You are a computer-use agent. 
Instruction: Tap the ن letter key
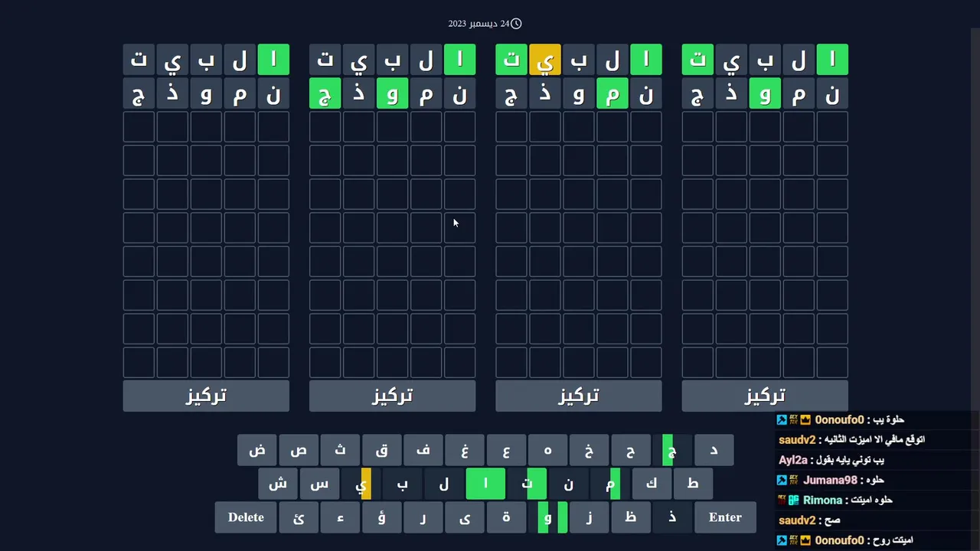coord(567,484)
